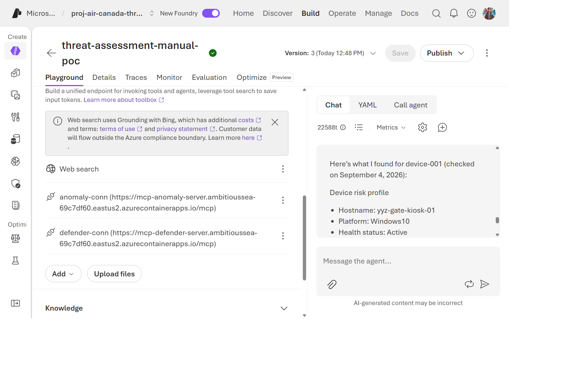The image size is (588, 368).
Task: Open the costs link
Action: (x=250, y=120)
